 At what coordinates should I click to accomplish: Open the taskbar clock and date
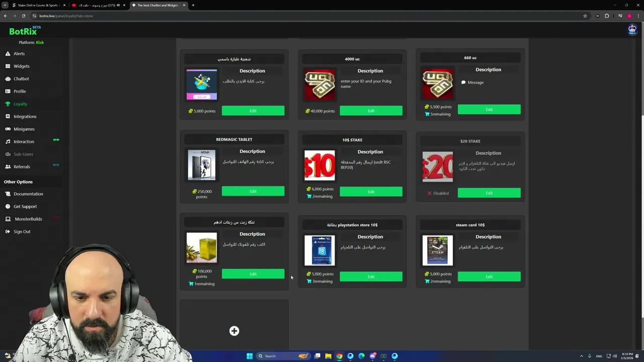click(627, 356)
